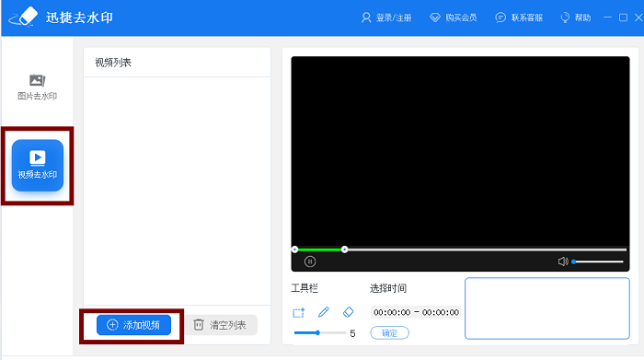Click the video progress bar
The height and width of the screenshot is (360, 644).
(x=460, y=250)
